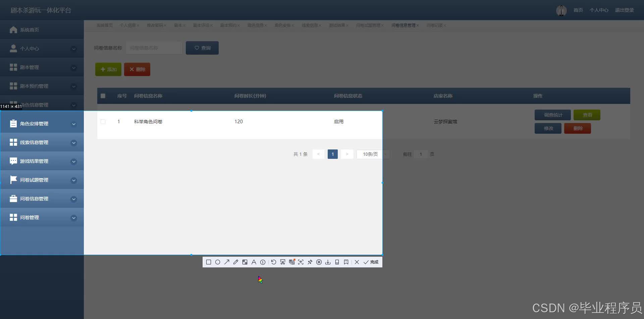Viewport: 644px width, 319px height.
Task: Select the pencil drawing tool
Action: 236,262
